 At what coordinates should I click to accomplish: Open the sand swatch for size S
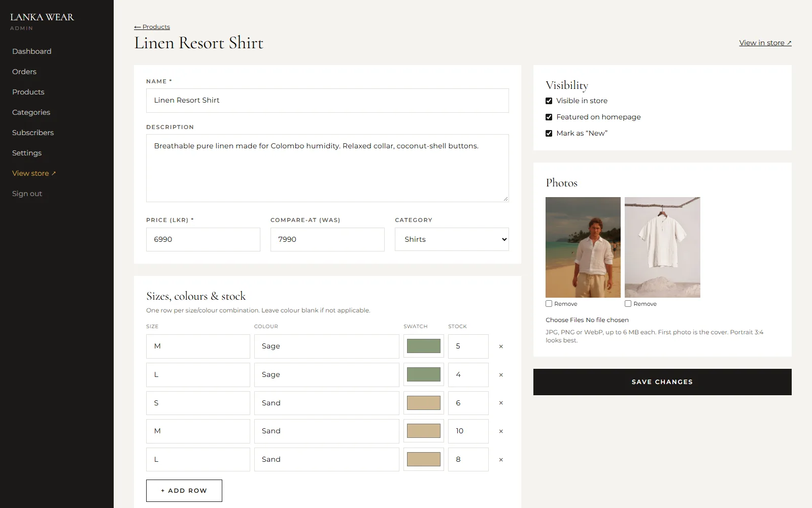click(424, 403)
